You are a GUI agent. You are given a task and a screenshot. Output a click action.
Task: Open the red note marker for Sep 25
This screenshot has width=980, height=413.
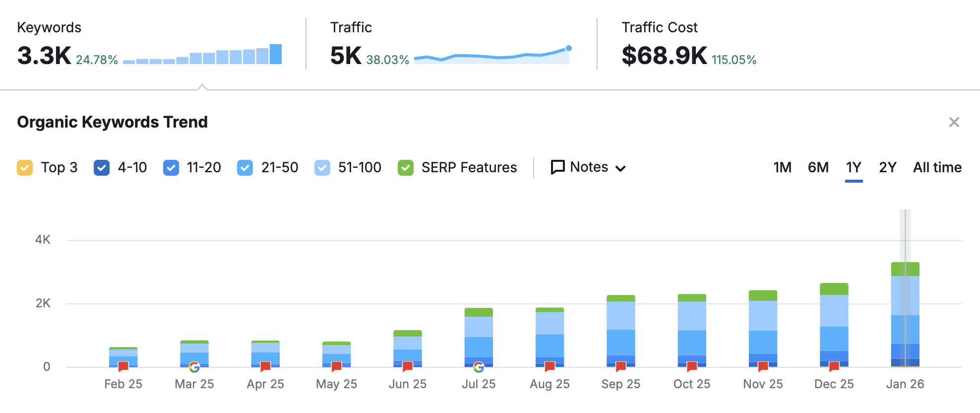coord(621,367)
